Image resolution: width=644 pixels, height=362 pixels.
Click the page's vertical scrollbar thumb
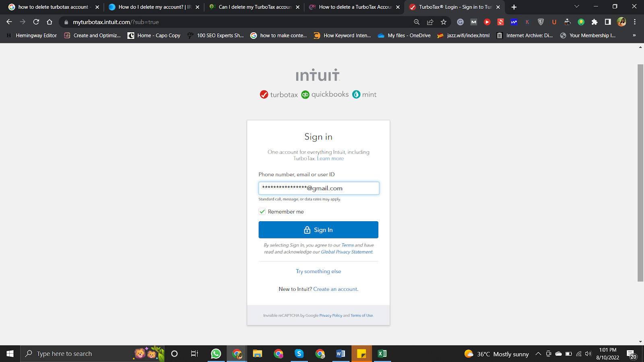(x=640, y=173)
